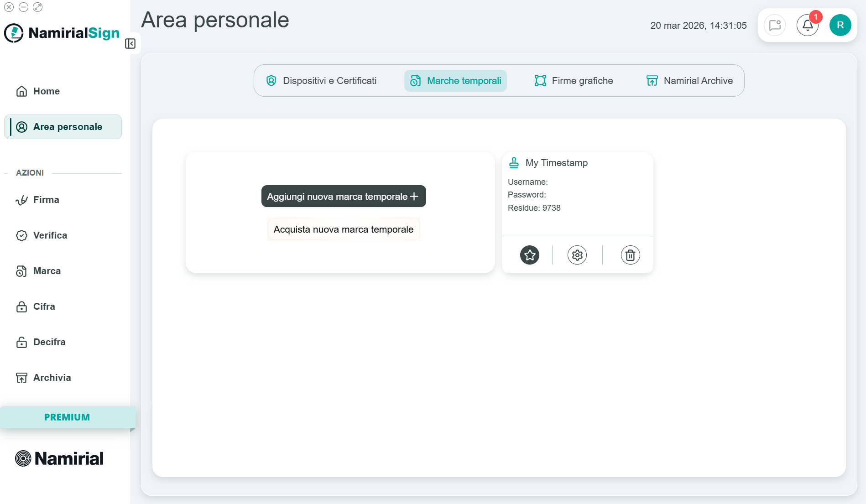Mark My Timestamp as favorite with the star icon
Screen dimensions: 866x504
coord(530,255)
